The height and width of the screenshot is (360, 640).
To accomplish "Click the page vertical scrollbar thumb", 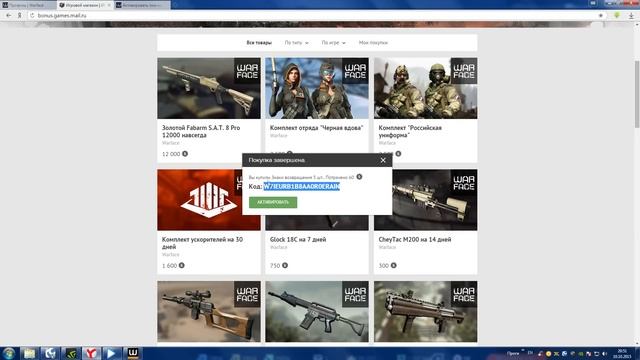I will [637, 94].
